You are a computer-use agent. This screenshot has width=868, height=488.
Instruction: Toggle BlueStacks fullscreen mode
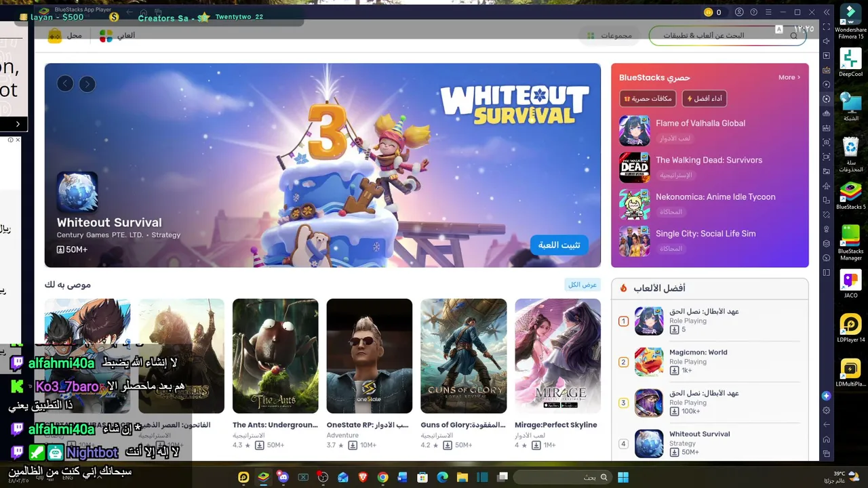tap(826, 27)
